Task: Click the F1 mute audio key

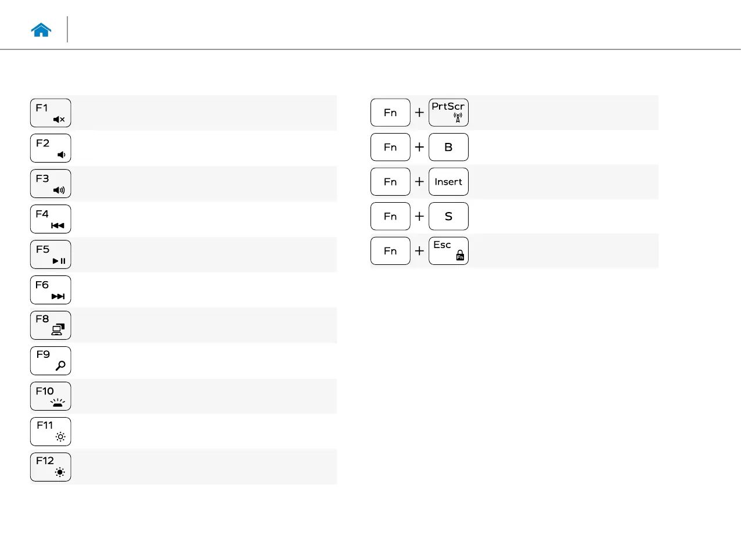Action: (x=51, y=113)
